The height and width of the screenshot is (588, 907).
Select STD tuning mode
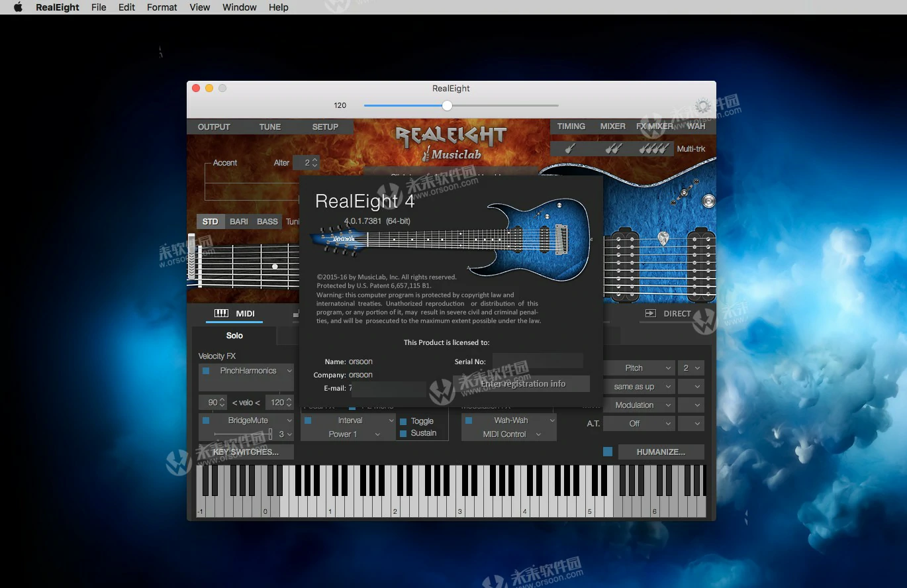coord(211,222)
